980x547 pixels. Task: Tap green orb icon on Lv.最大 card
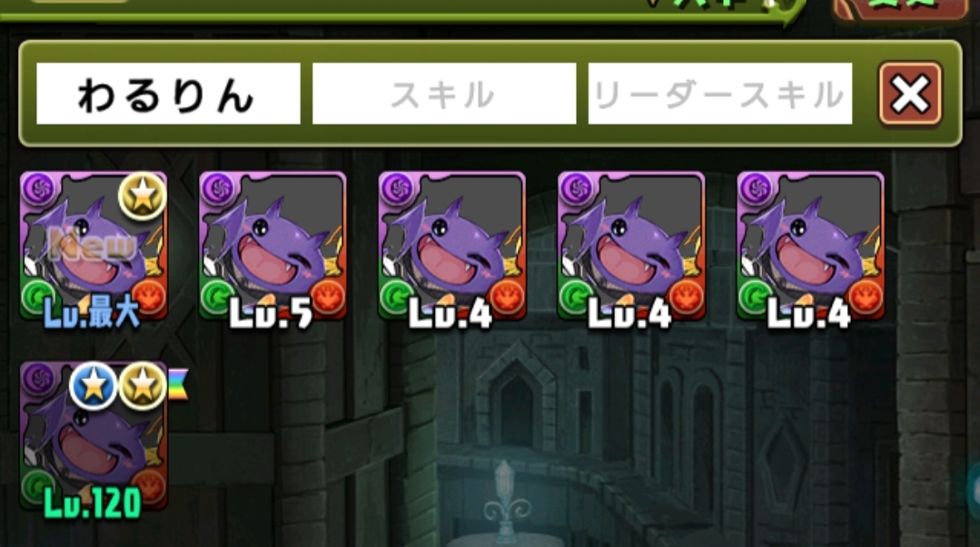click(x=37, y=297)
